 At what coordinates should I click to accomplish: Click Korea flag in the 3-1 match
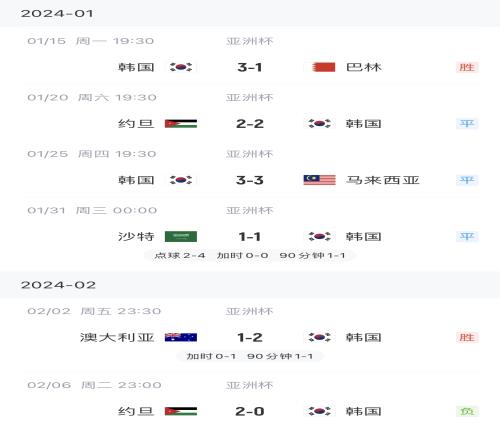[x=181, y=67]
